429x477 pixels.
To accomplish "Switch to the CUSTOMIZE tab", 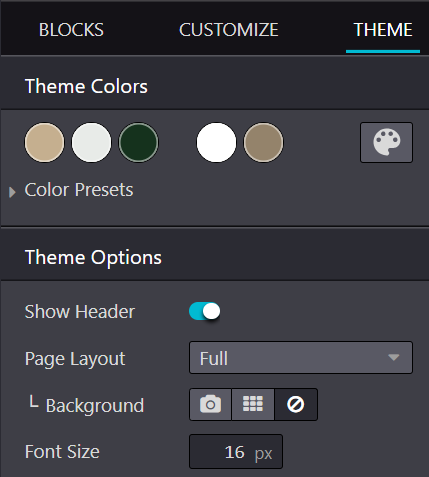I will [x=229, y=30].
